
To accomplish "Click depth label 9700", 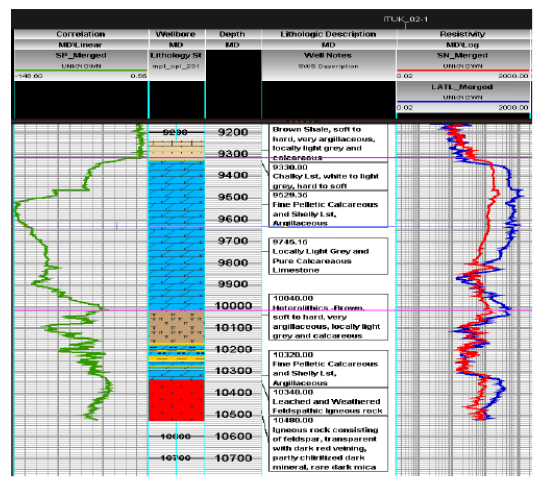I will (233, 241).
